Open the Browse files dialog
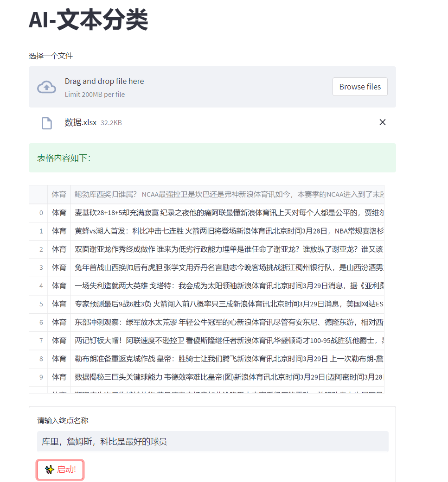 point(360,87)
